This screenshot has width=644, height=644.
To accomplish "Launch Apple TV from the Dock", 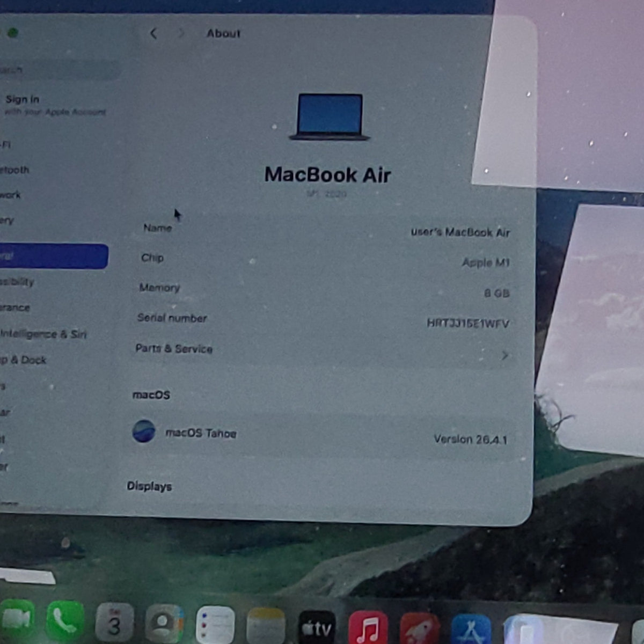I will pos(317,627).
